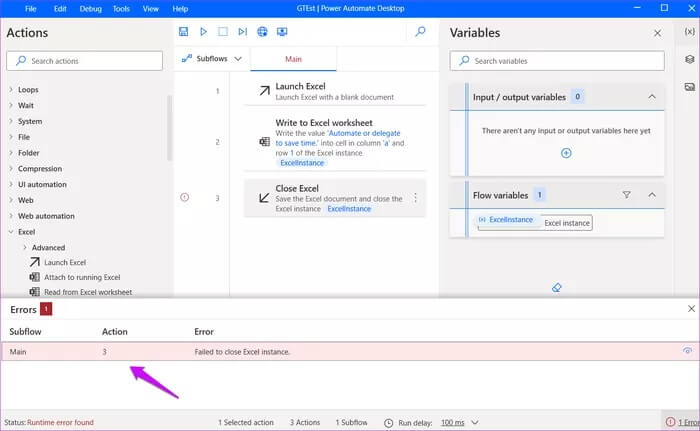
Task: Click the search magnifier in flow toolbar
Action: click(420, 32)
